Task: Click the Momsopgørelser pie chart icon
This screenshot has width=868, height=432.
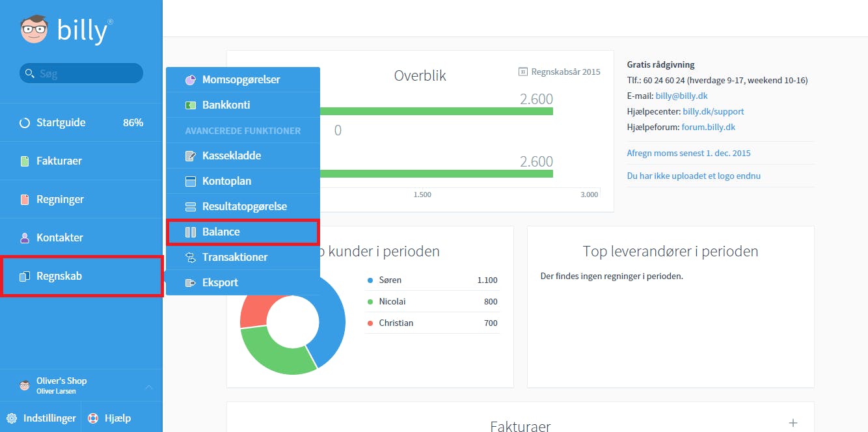Action: (191, 80)
